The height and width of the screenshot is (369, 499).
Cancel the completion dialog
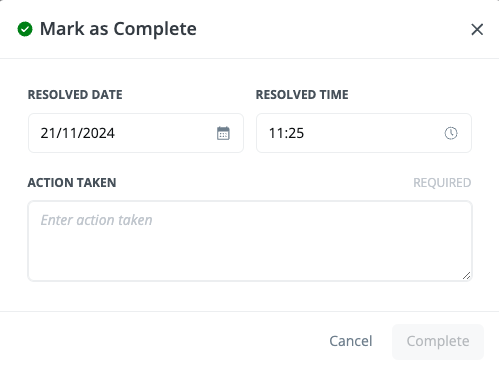[x=351, y=341]
